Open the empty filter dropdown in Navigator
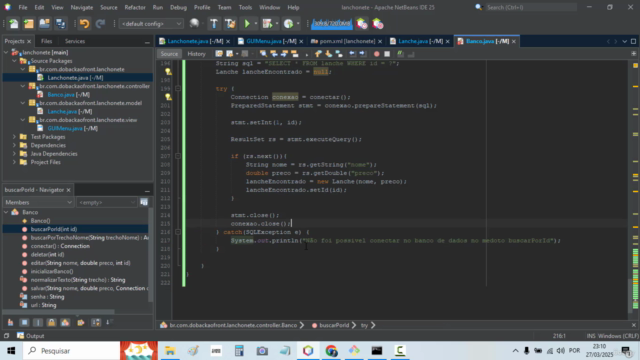This screenshot has height=360, width=640. click(x=107, y=202)
